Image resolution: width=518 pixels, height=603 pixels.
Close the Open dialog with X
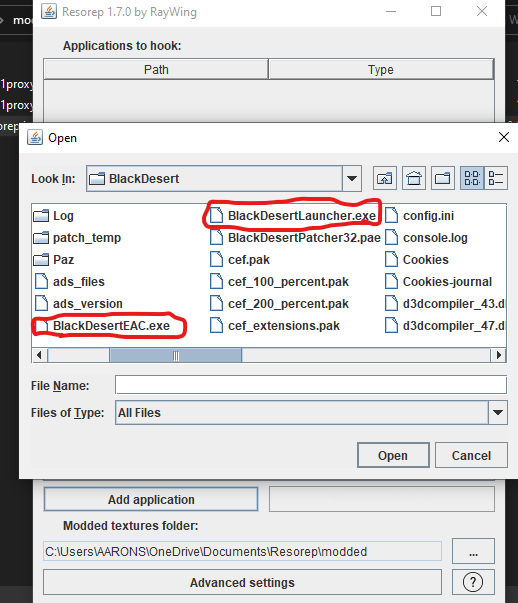[x=504, y=137]
